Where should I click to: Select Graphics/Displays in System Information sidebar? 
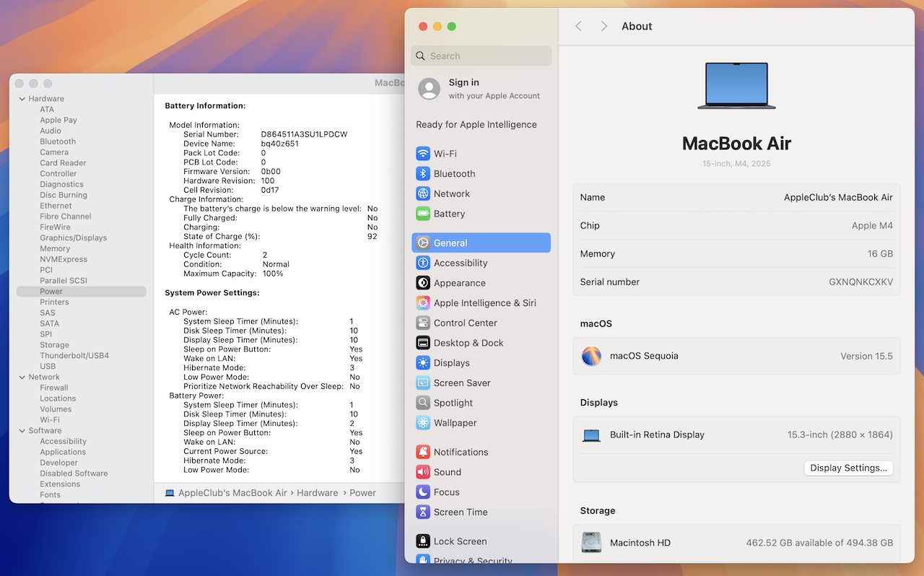[73, 237]
